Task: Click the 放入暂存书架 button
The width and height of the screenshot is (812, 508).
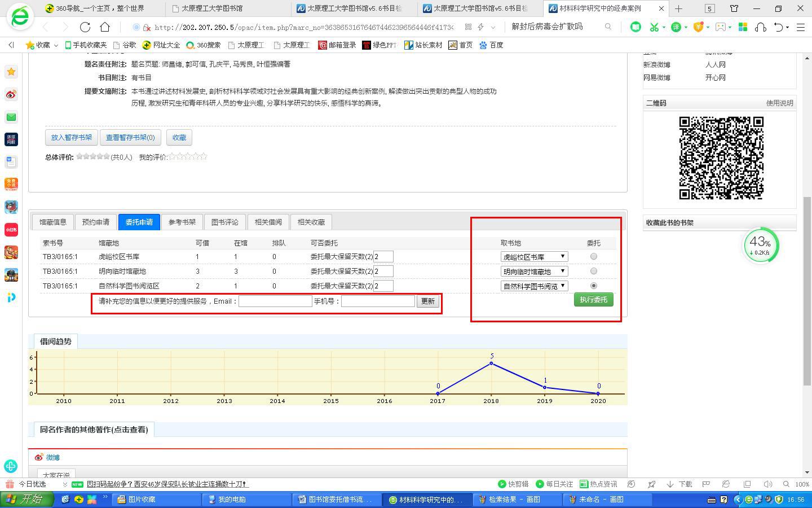Action: pyautogui.click(x=72, y=137)
